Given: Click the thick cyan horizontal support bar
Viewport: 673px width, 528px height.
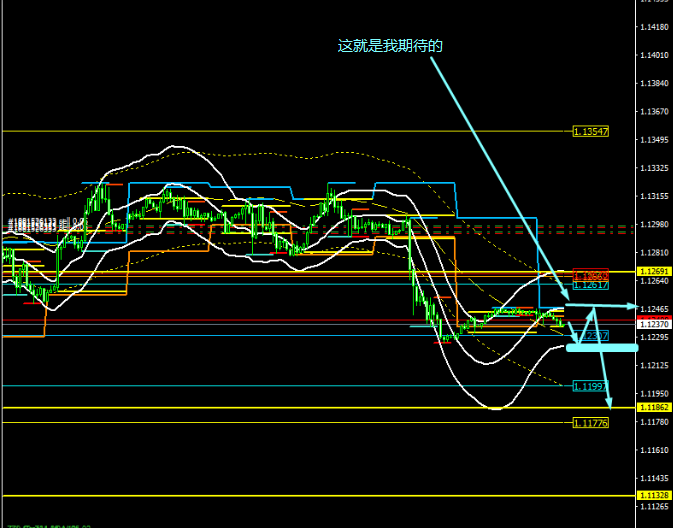Looking at the screenshot, I should (x=601, y=347).
